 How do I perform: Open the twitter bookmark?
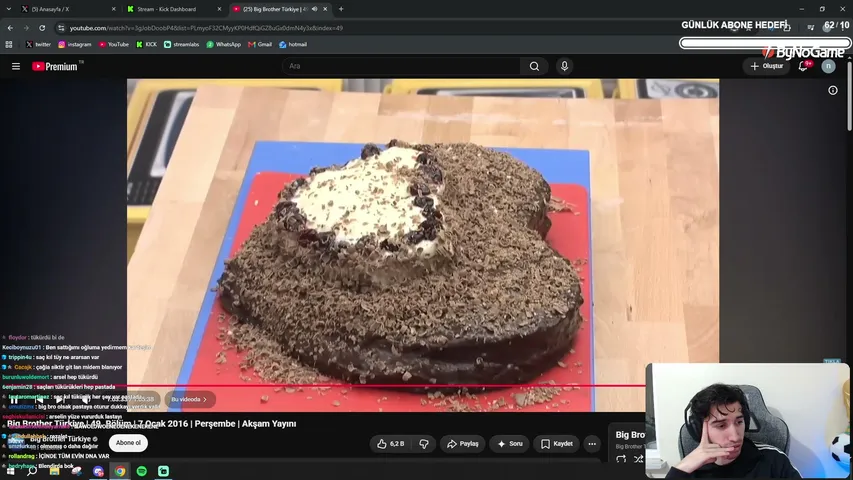point(38,45)
